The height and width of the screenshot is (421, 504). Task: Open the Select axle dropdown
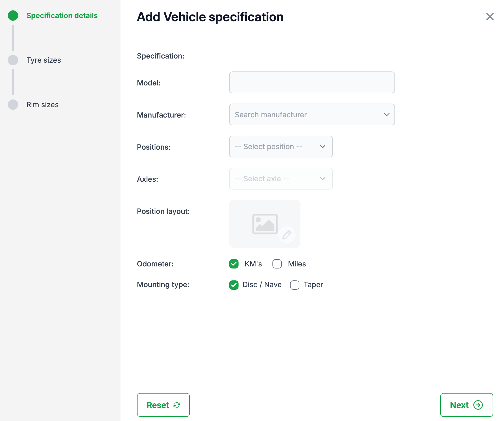tap(281, 179)
